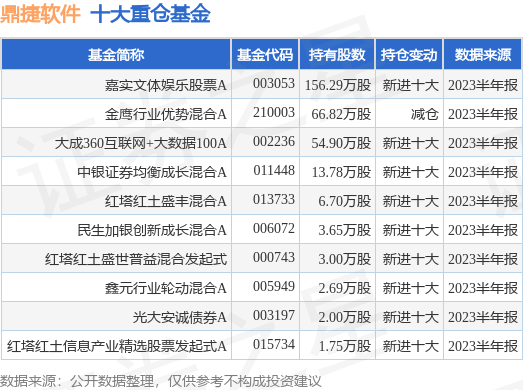The height and width of the screenshot is (390, 523).
Task: Click 新进十大 in the 鑫元行业轮动混合A row
Action: point(411,288)
